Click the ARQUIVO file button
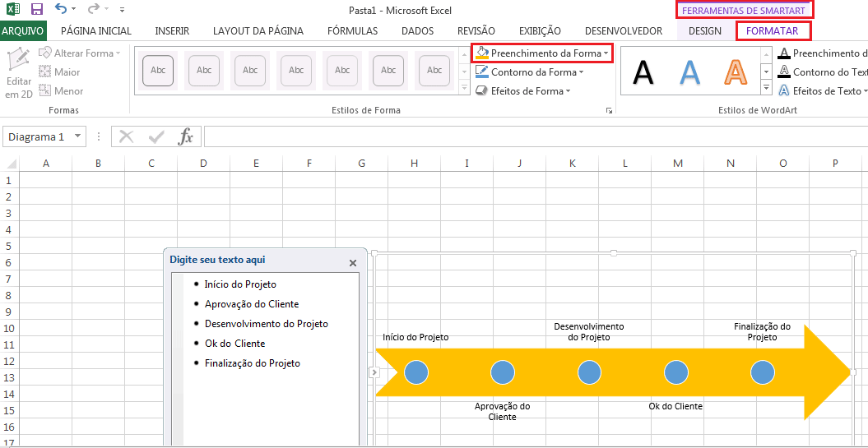Viewport: 868px width, 448px height. 23,31
